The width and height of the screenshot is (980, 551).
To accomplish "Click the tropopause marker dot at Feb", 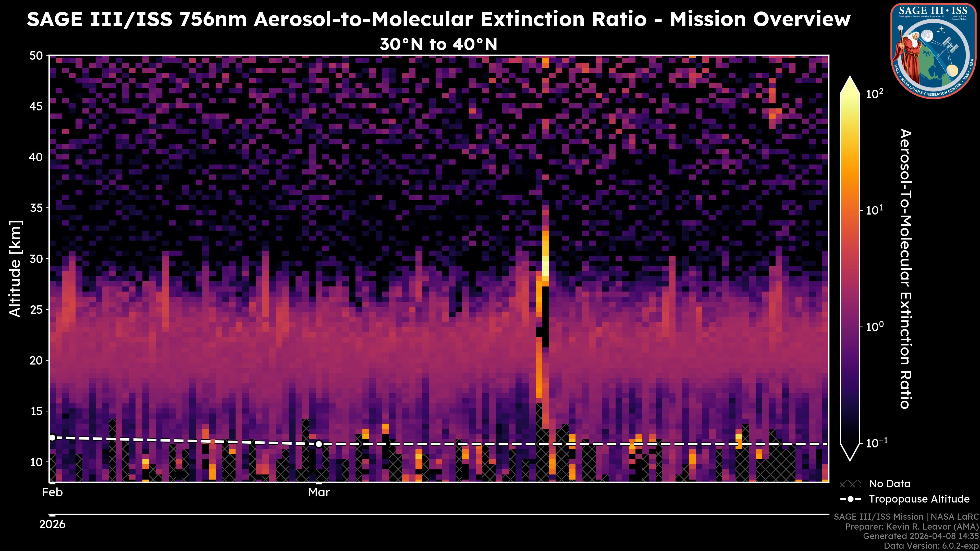I will click(53, 438).
